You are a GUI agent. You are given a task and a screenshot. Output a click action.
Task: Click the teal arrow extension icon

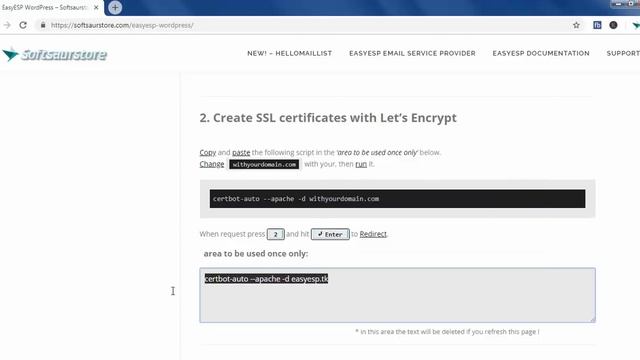coord(636,25)
